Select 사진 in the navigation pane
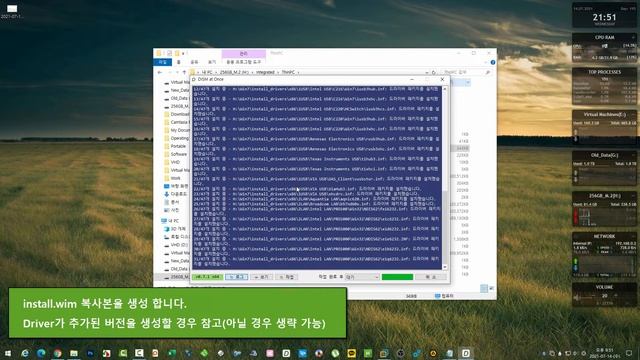 tap(172, 210)
